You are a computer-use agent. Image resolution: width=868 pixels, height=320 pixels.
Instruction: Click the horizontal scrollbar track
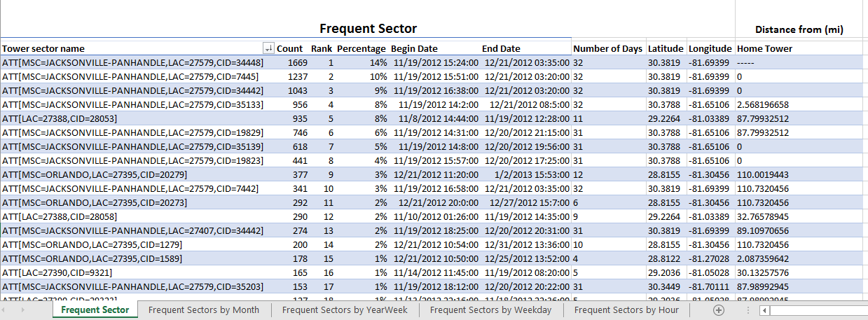[x=820, y=310]
